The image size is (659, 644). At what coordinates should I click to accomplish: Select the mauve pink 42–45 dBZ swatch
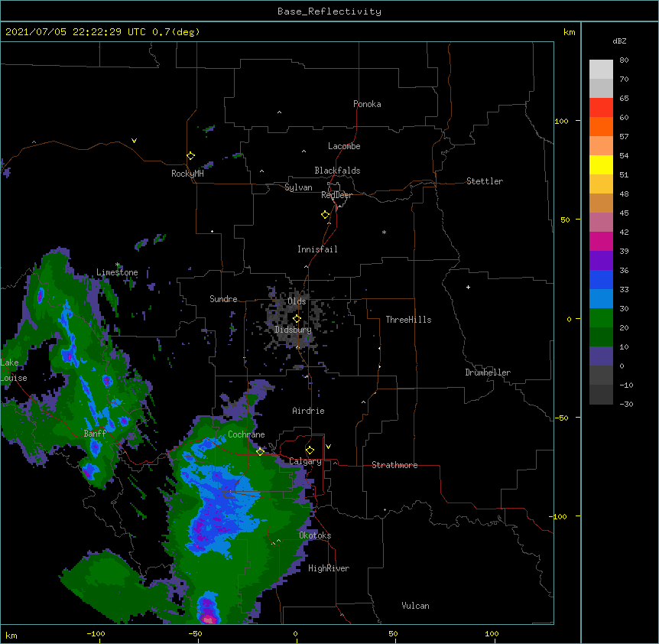[x=601, y=223]
